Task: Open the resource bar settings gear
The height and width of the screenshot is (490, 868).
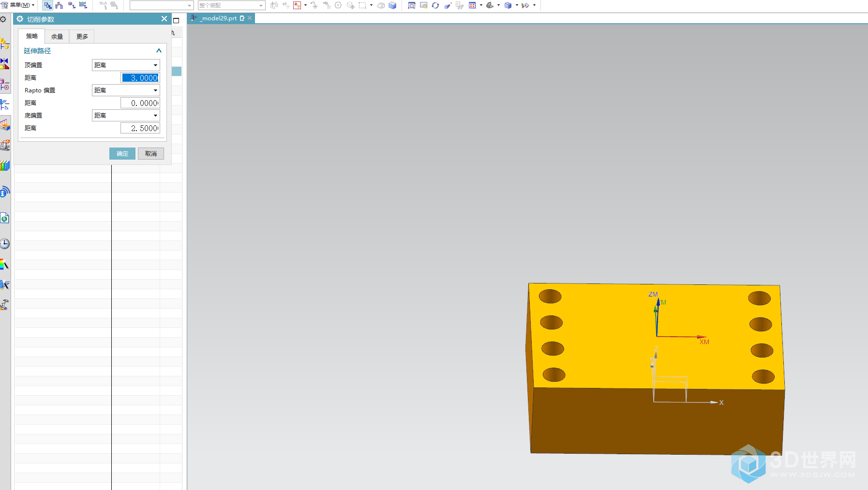Action: click(x=3, y=19)
